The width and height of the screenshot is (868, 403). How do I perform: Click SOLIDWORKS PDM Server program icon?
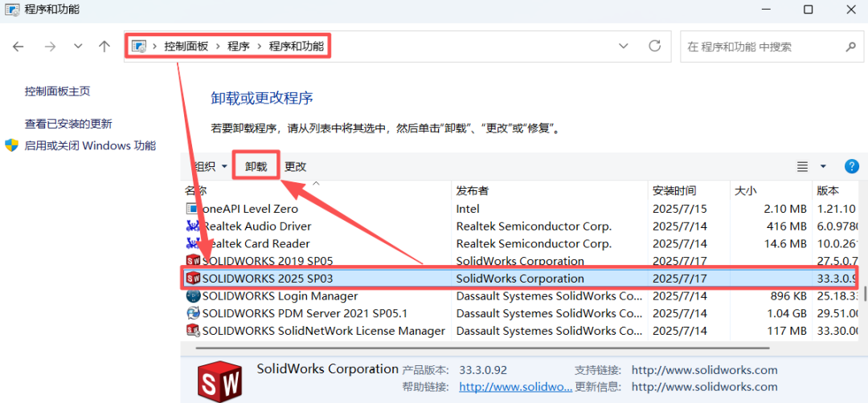click(x=193, y=313)
